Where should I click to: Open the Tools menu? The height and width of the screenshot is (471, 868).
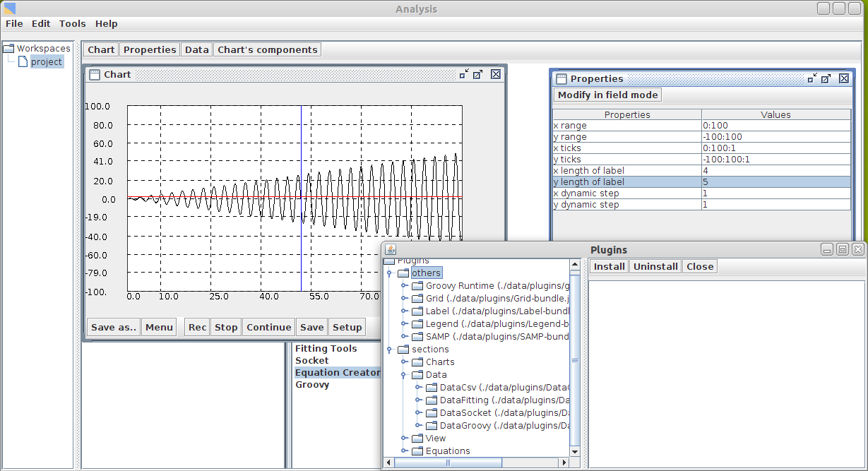72,23
